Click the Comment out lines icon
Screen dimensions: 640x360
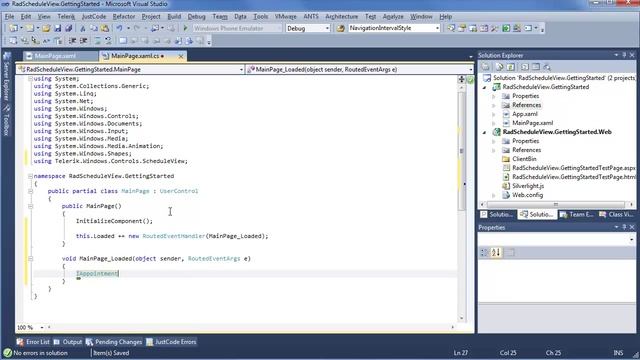pyautogui.click(x=98, y=40)
